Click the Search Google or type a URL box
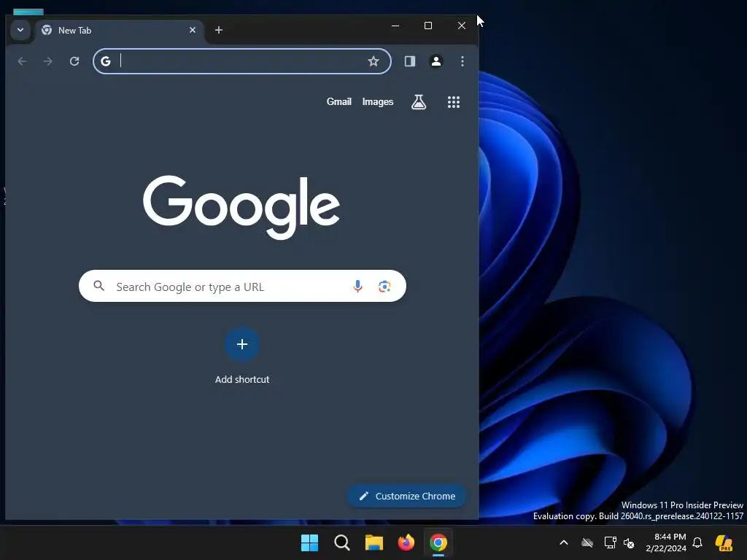The image size is (747, 560). (x=242, y=286)
